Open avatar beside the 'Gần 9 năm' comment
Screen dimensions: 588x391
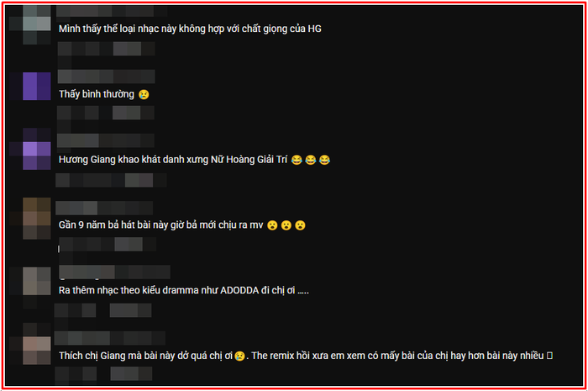37,219
